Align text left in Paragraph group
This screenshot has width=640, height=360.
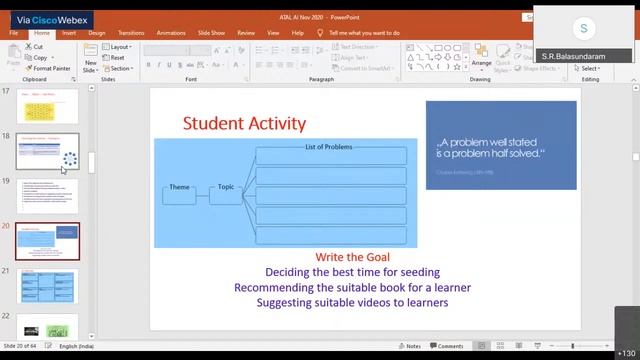point(259,65)
